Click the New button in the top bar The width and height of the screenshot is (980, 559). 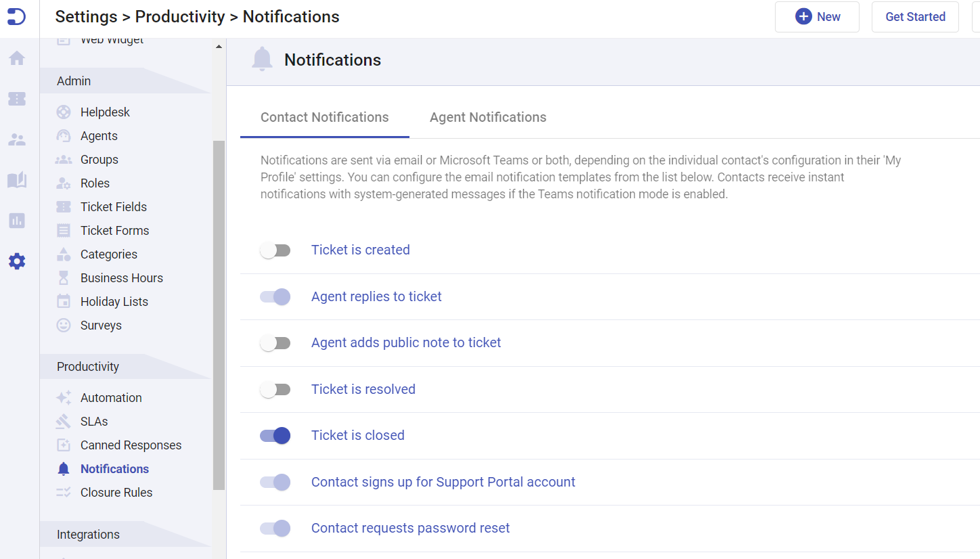click(817, 16)
